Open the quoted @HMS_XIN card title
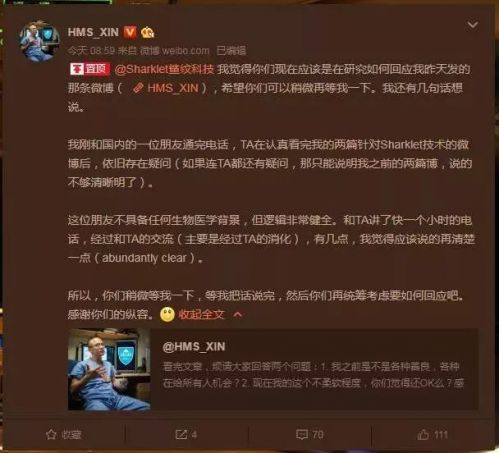The image size is (499, 453). click(x=194, y=347)
